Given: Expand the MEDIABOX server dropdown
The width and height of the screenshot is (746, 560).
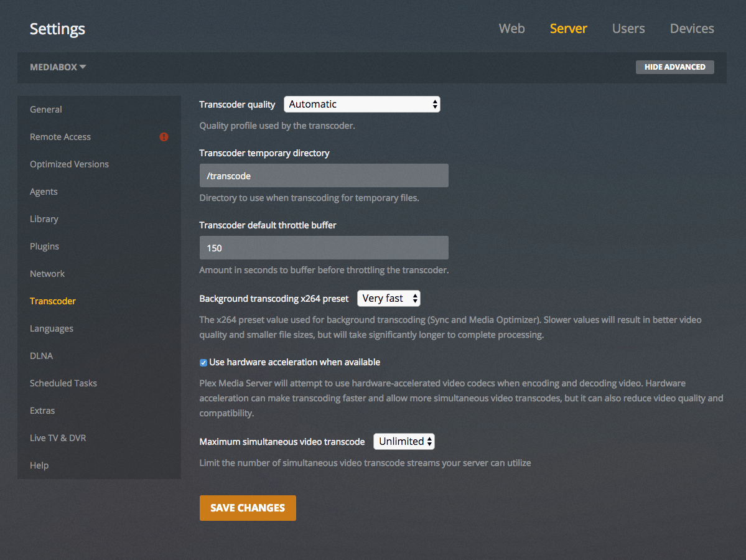Looking at the screenshot, I should tap(58, 67).
